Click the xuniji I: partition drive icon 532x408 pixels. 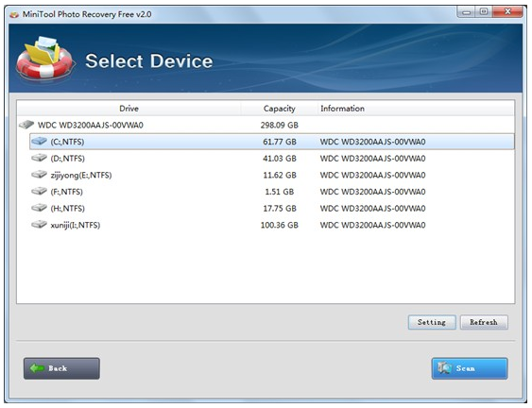coord(39,224)
